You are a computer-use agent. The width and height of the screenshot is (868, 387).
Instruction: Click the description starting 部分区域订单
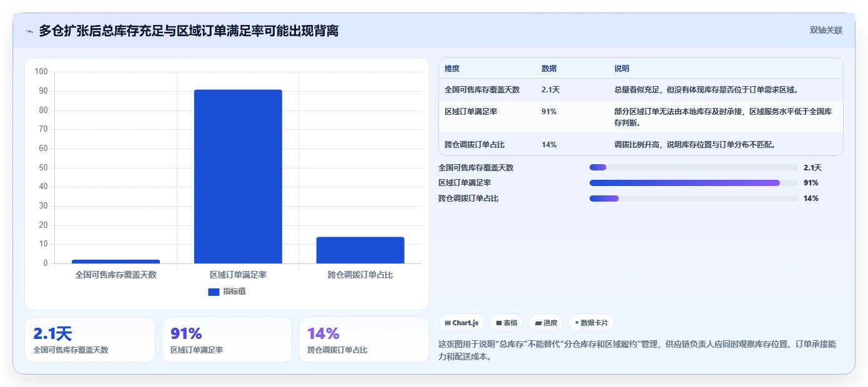723,117
